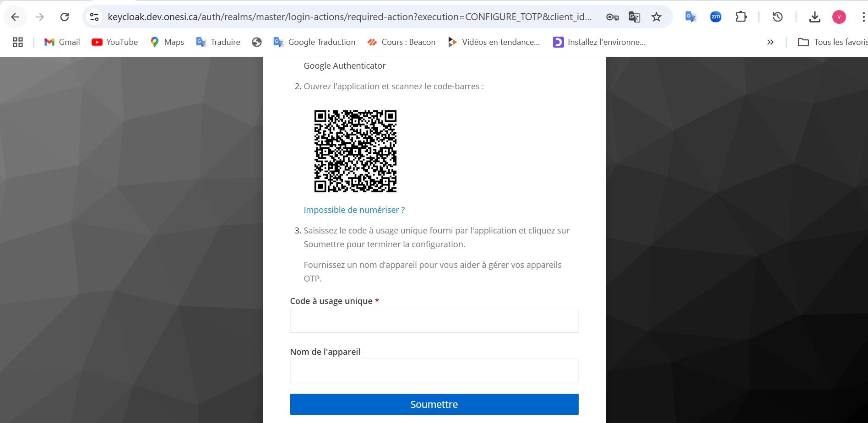Open the Zoom extension icon
The width and height of the screenshot is (868, 423).
click(716, 17)
